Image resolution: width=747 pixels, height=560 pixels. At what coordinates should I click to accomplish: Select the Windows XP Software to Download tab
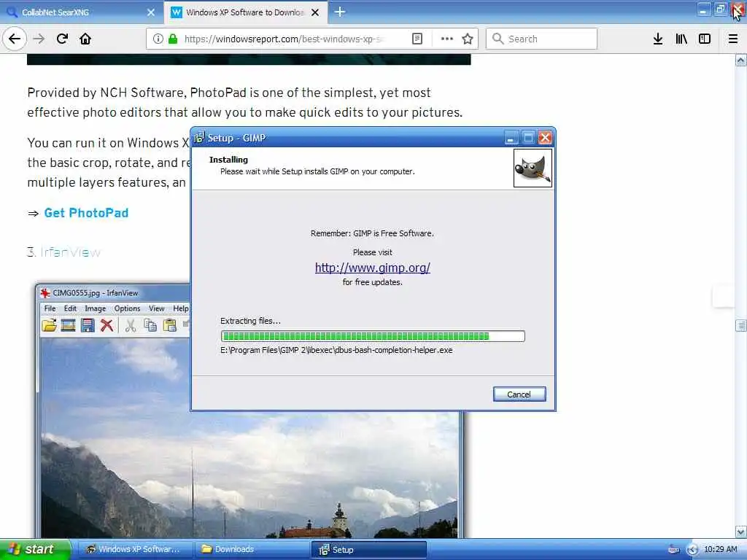tap(245, 12)
